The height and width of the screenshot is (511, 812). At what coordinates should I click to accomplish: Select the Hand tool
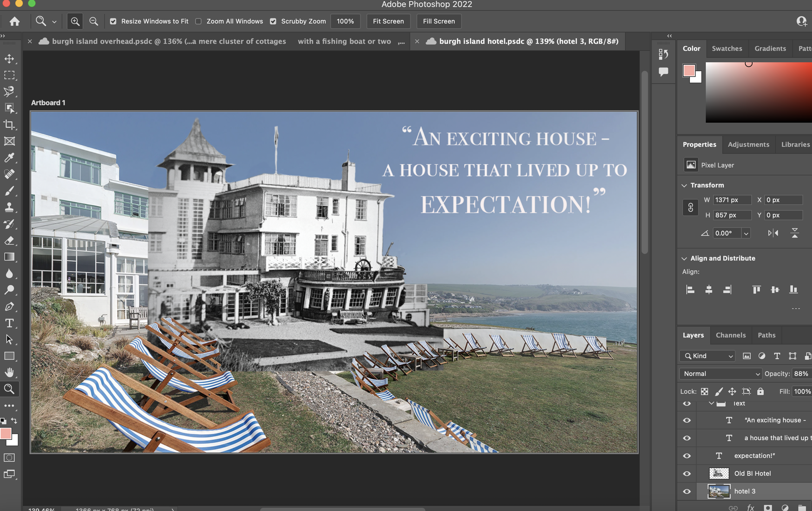click(x=9, y=372)
